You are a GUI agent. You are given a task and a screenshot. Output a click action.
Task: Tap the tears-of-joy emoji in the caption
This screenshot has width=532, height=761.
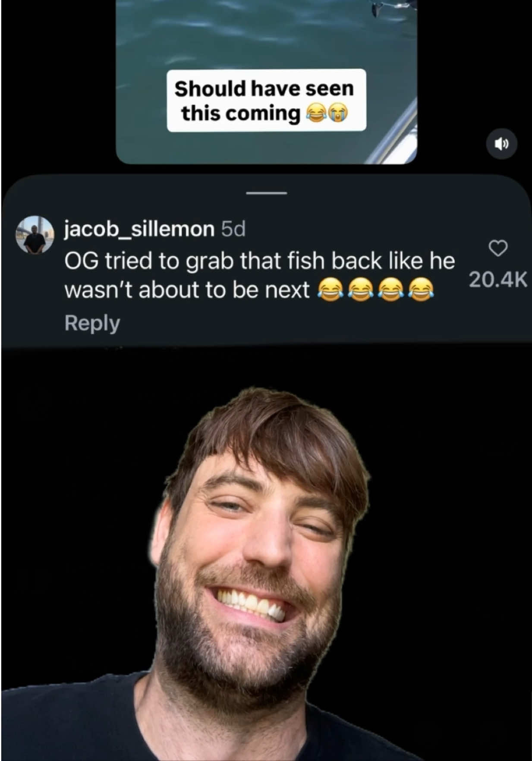[x=316, y=113]
